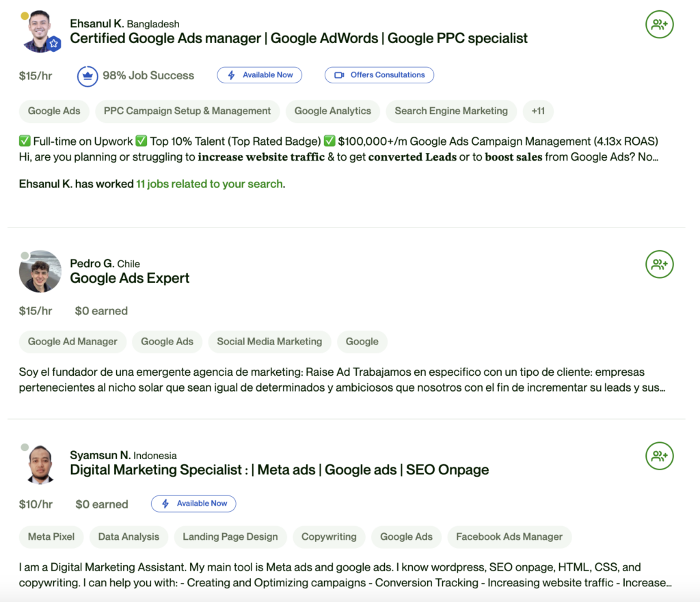This screenshot has height=602, width=700.
Task: Select Ehsanul's Google Ads skill tag
Action: [x=54, y=111]
